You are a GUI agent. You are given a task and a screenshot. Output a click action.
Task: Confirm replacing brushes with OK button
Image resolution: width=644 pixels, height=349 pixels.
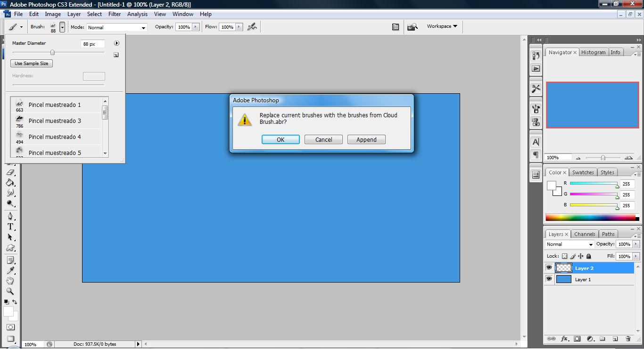tap(281, 139)
